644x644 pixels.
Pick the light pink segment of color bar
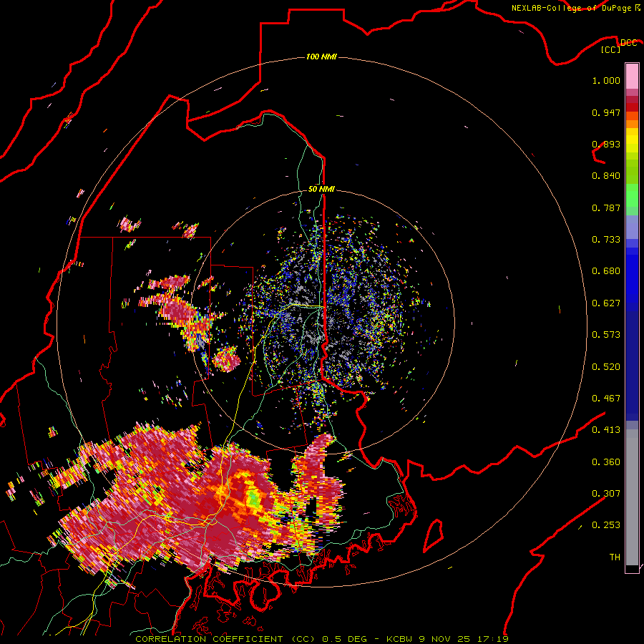tap(632, 77)
